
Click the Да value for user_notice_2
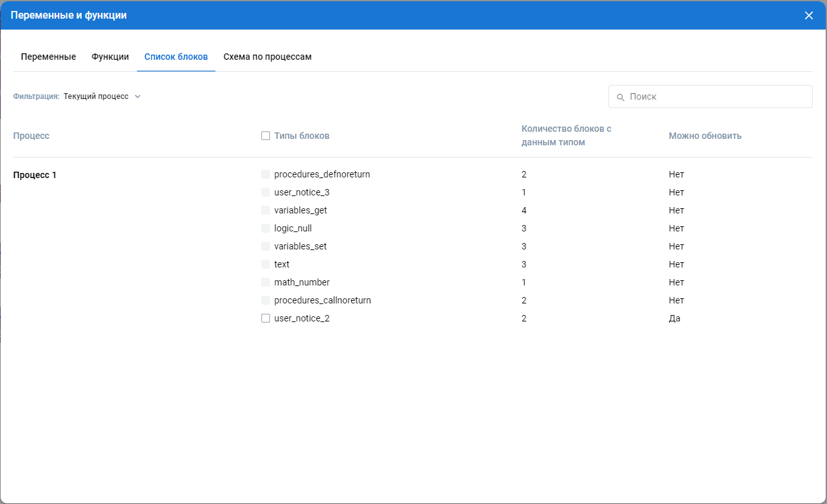(x=675, y=318)
